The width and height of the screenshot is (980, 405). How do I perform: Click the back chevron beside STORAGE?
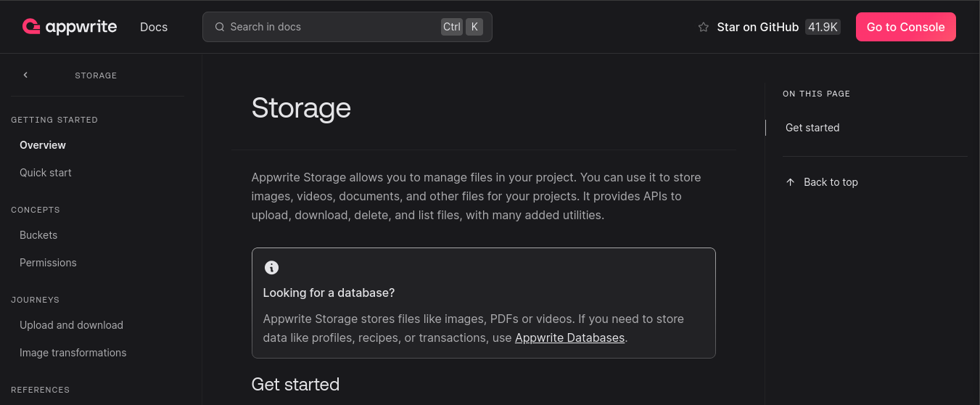25,75
